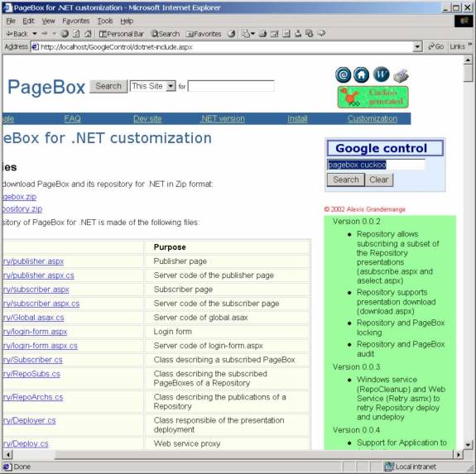Screen dimensions: 476x474
Task: Click the printer icon on page
Action: pos(401,76)
